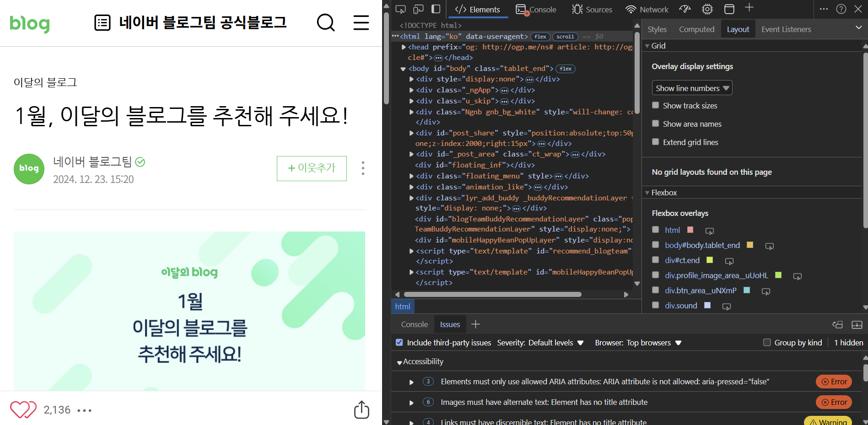The height and width of the screenshot is (425, 868).
Task: Collapse the Grid section
Action: coord(647,46)
